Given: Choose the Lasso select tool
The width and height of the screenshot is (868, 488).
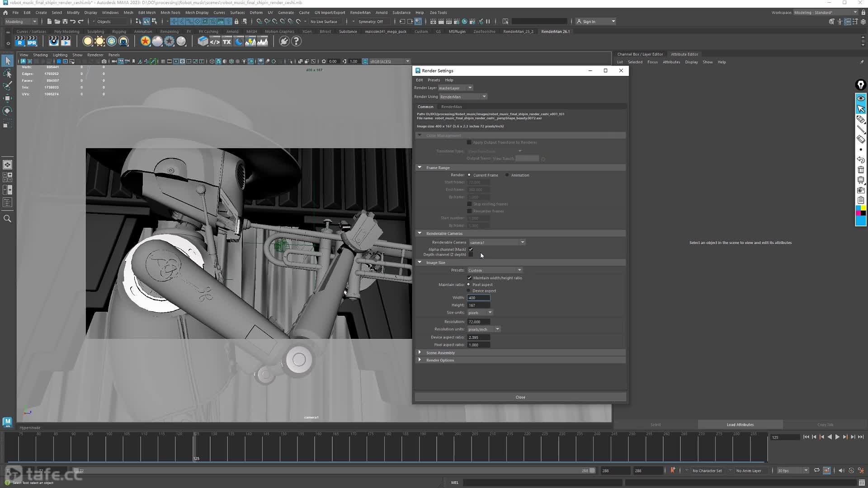Looking at the screenshot, I should 7,73.
